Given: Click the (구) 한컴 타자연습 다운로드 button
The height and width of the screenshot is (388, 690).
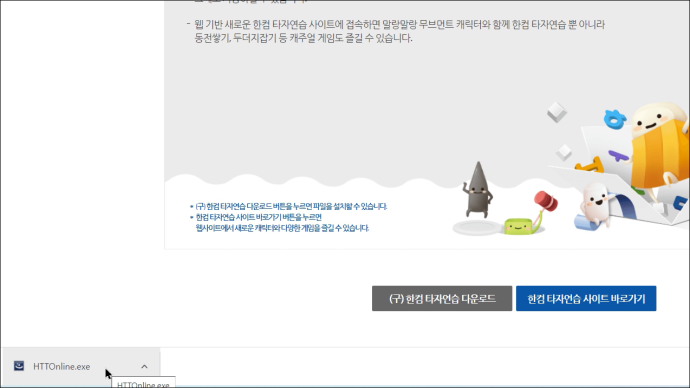Looking at the screenshot, I should point(442,298).
